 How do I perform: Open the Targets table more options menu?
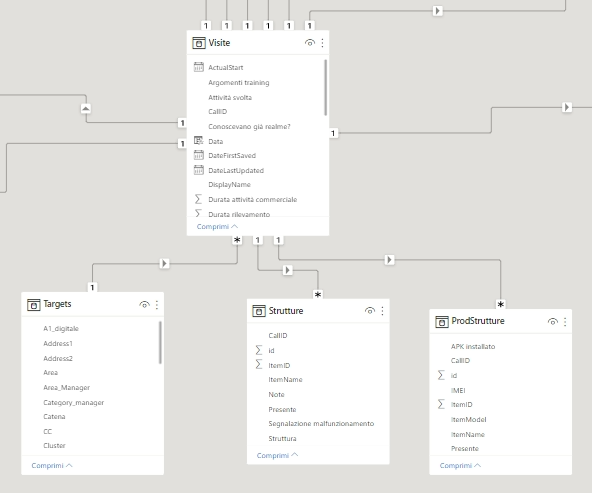[x=157, y=305]
